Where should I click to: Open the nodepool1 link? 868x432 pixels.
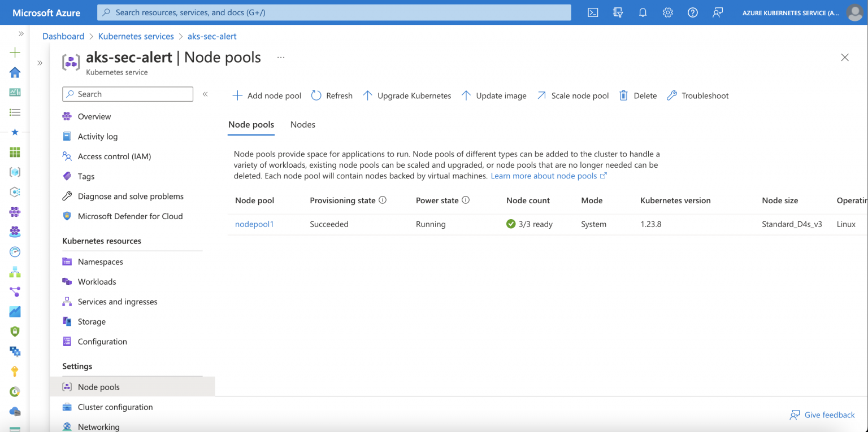click(x=254, y=224)
